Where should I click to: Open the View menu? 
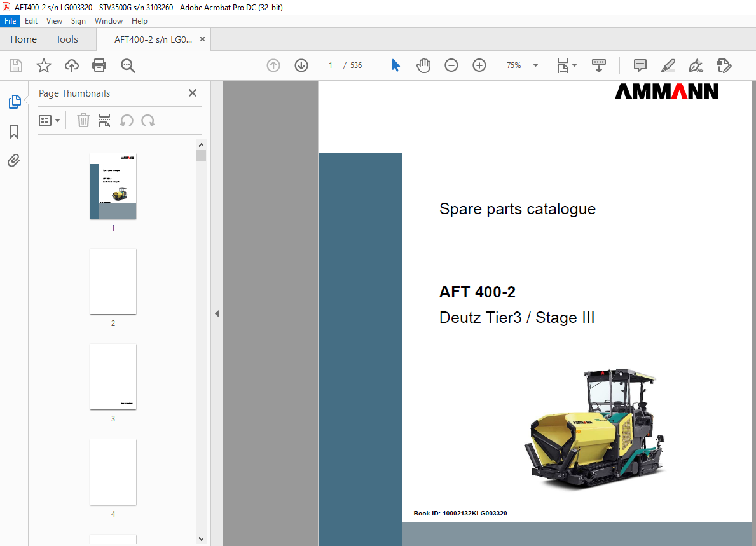(54, 21)
